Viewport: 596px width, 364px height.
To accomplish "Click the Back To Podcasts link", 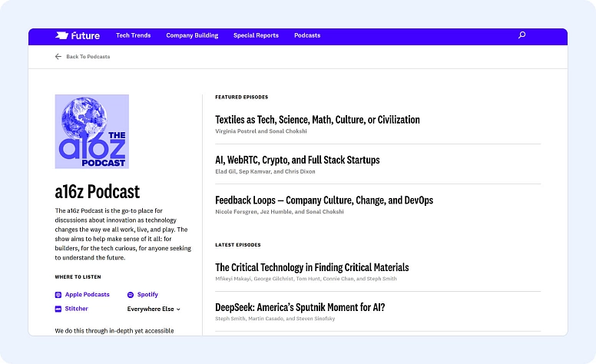I will pyautogui.click(x=88, y=57).
